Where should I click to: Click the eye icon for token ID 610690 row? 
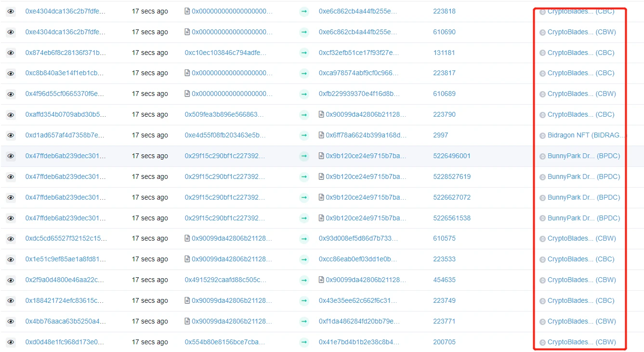(11, 32)
